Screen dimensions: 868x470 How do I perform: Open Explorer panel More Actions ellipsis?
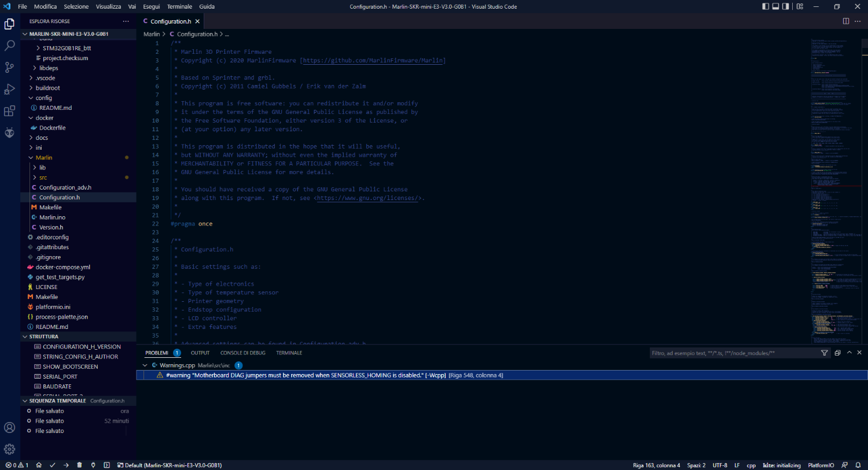[x=126, y=21]
